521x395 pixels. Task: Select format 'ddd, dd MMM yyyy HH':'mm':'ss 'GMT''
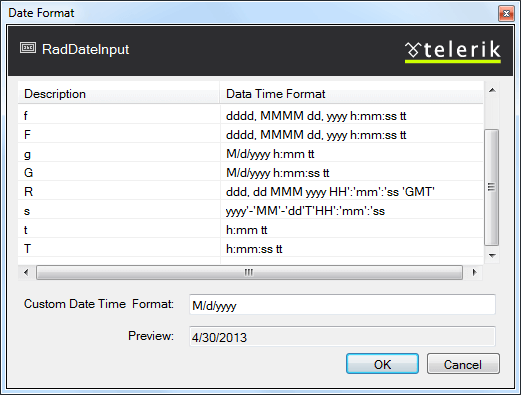(x=330, y=192)
